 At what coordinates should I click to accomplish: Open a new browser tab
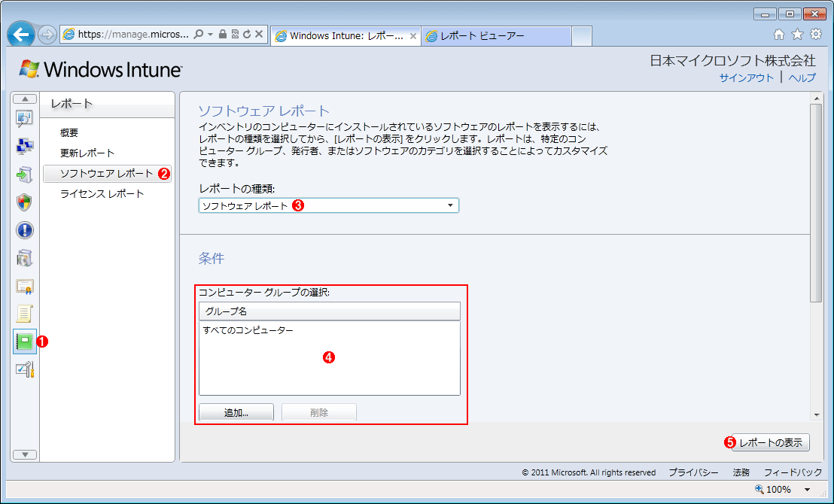[582, 36]
